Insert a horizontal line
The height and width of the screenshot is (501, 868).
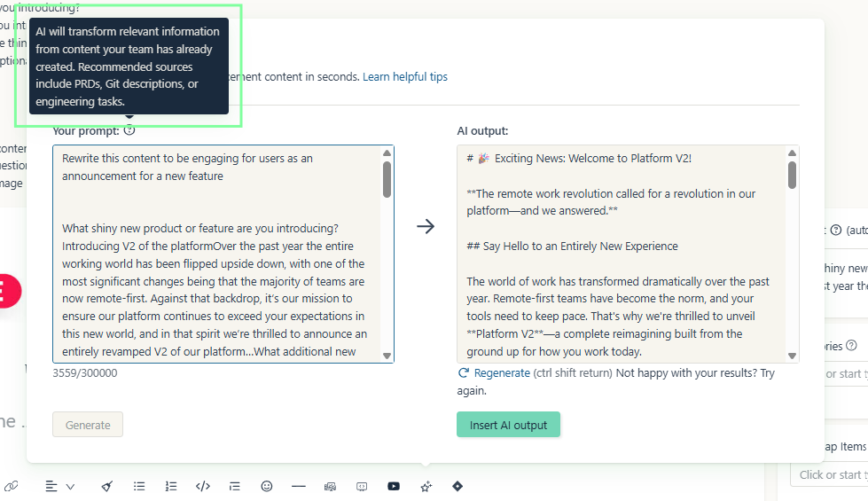coord(299,486)
